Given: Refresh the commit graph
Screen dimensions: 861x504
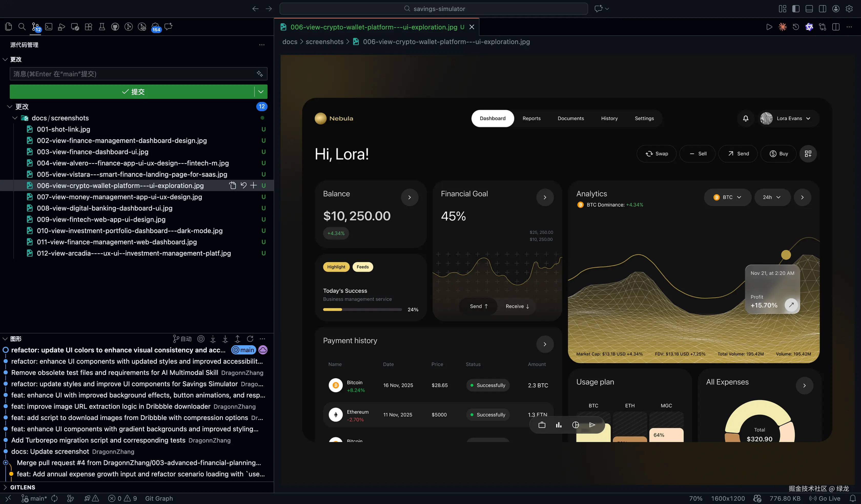Looking at the screenshot, I should coord(250,339).
